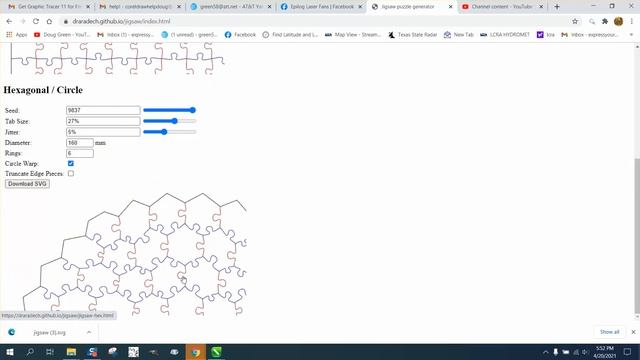Screen dimensions: 640x360
Task: Open the downloaded jigsaw (3).svg file
Action: 49,332
